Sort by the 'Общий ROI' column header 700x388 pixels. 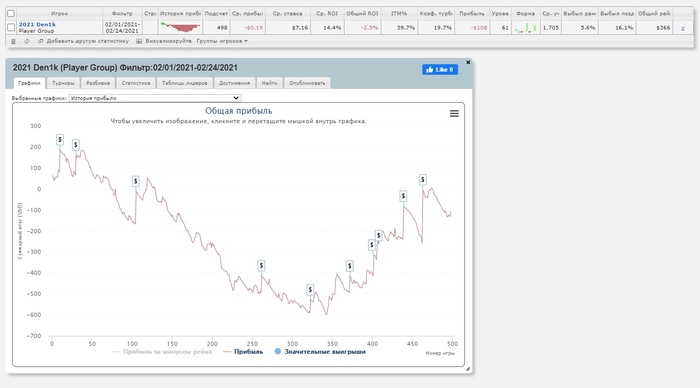pyautogui.click(x=362, y=13)
